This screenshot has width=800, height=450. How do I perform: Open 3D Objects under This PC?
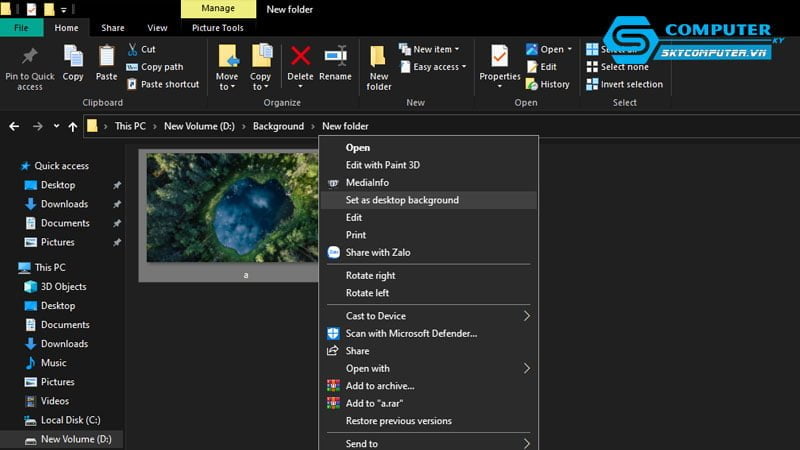point(55,287)
